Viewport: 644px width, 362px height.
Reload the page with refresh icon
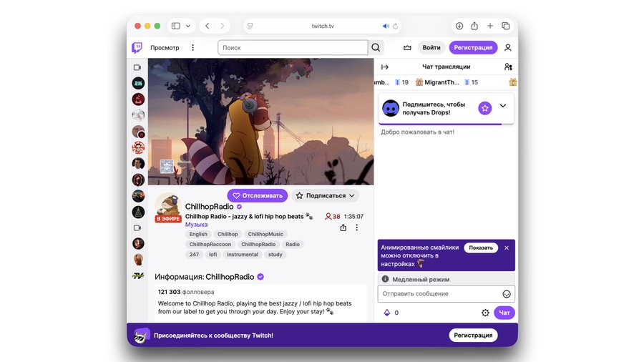[x=395, y=26]
